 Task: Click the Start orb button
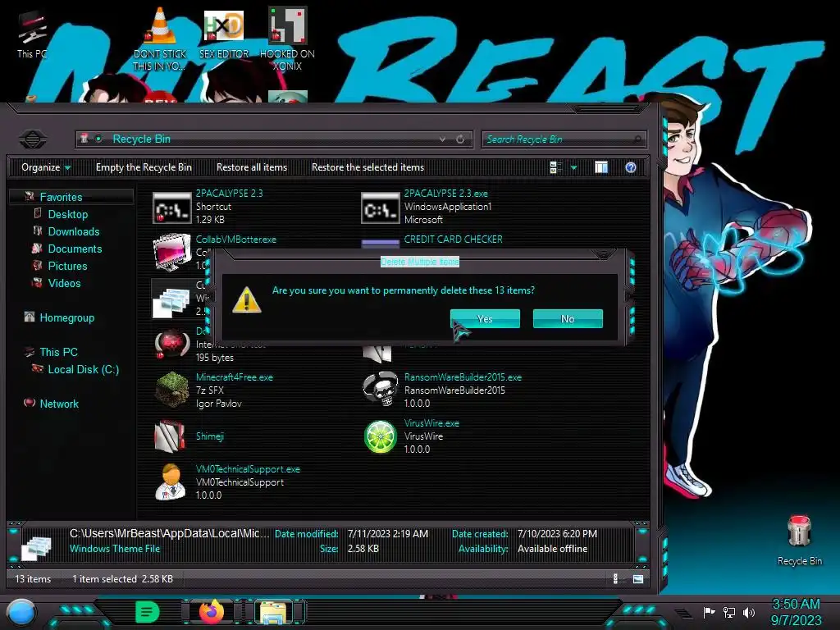tap(21, 613)
